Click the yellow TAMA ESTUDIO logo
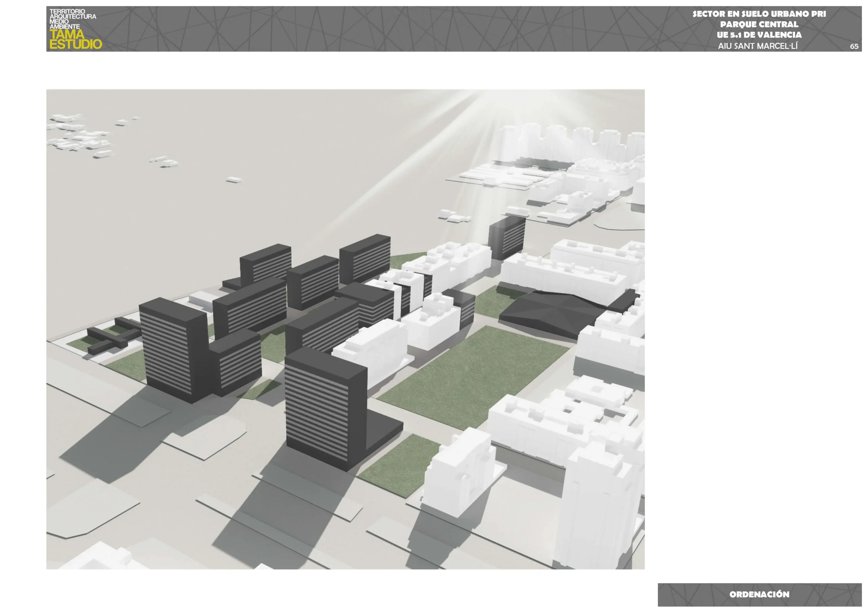 [75, 39]
